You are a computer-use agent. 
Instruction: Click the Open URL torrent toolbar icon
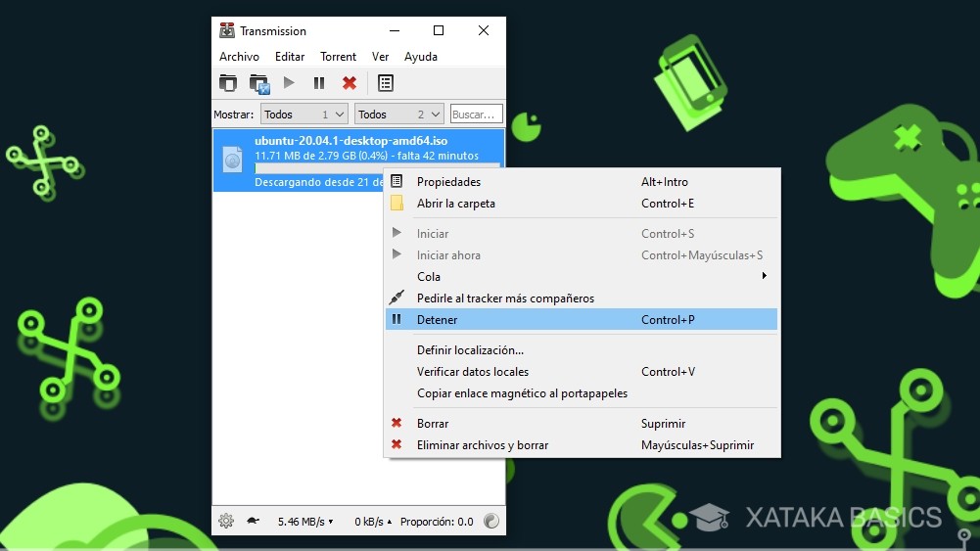(x=258, y=83)
